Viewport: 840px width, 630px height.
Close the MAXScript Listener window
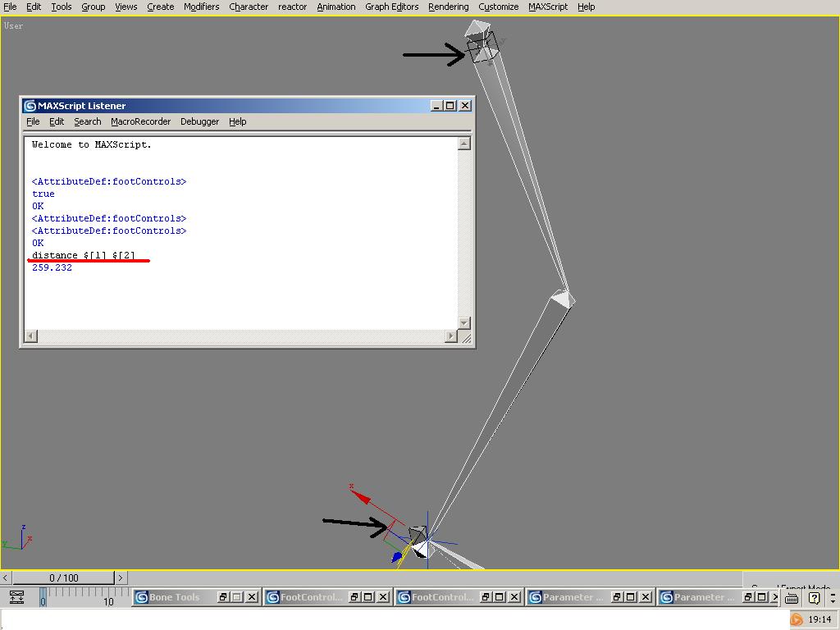click(x=465, y=106)
